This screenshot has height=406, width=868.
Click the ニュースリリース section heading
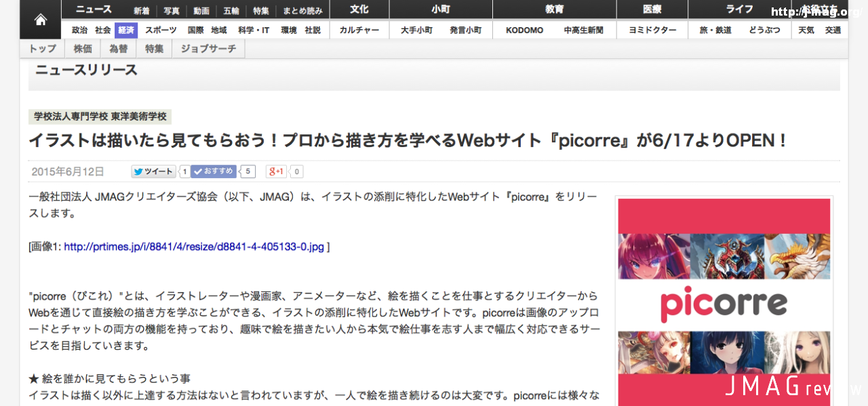click(87, 70)
